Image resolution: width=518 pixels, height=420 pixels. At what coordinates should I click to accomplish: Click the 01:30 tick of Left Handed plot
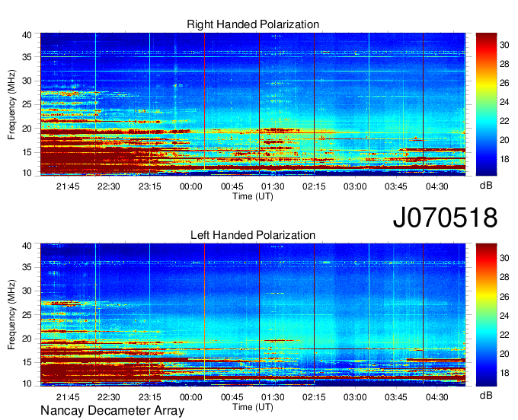(x=273, y=397)
